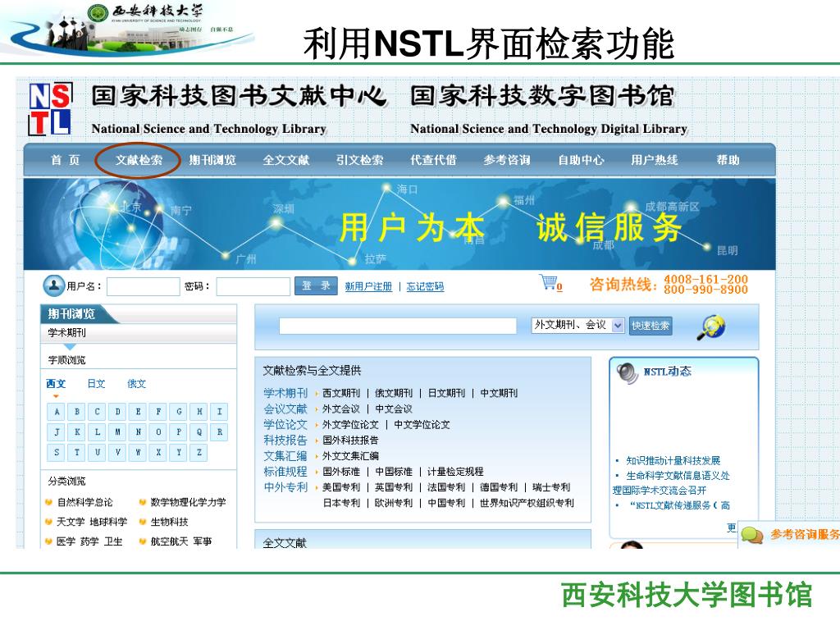Image resolution: width=840 pixels, height=630 pixels.
Task: Open 外文文集汇编 link
Action: pos(350,456)
